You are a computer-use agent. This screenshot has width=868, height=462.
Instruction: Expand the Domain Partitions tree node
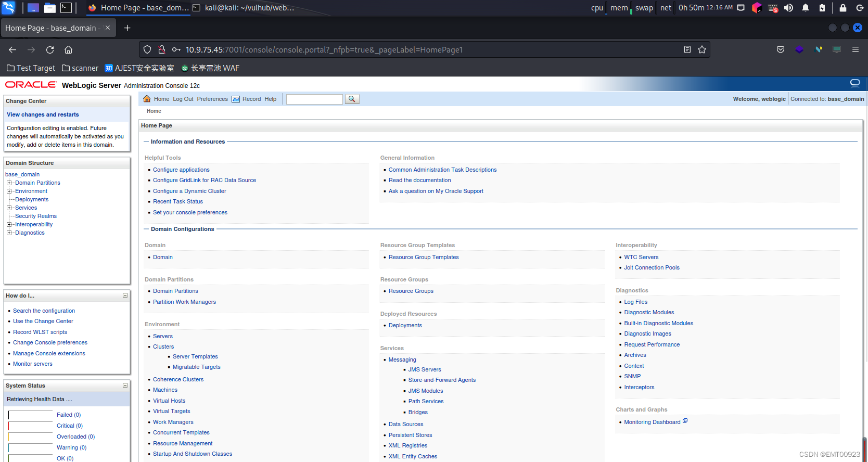point(9,183)
